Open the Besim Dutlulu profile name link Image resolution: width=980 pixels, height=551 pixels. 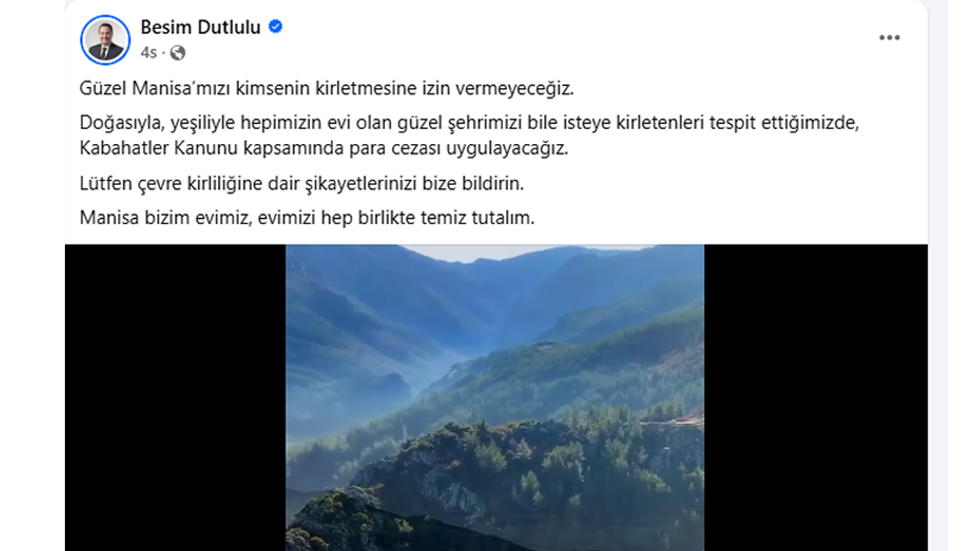(x=201, y=28)
